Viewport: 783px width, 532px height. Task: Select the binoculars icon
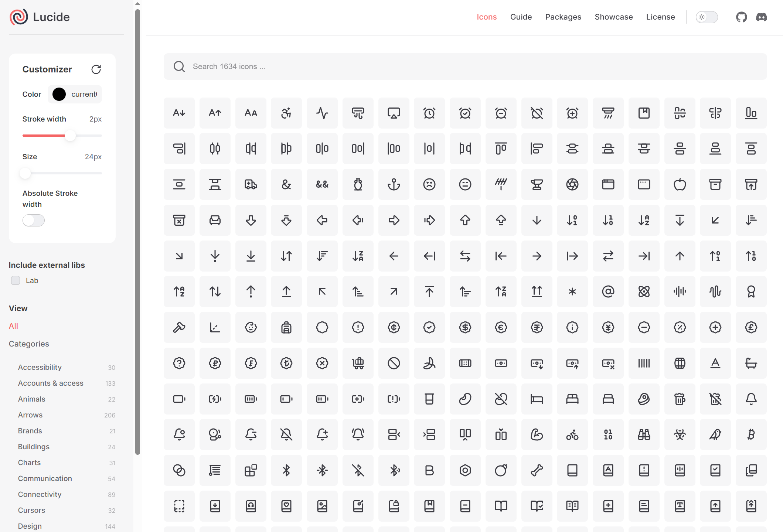[644, 434]
